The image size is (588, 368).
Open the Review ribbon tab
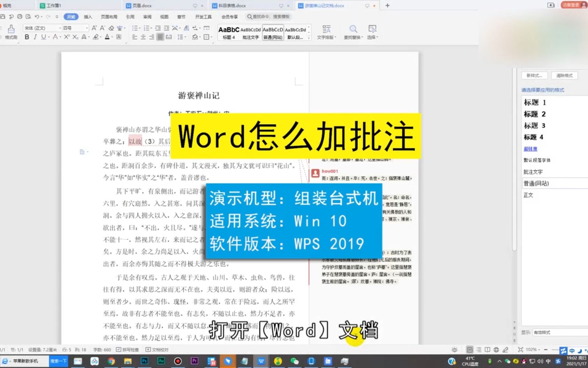point(147,17)
